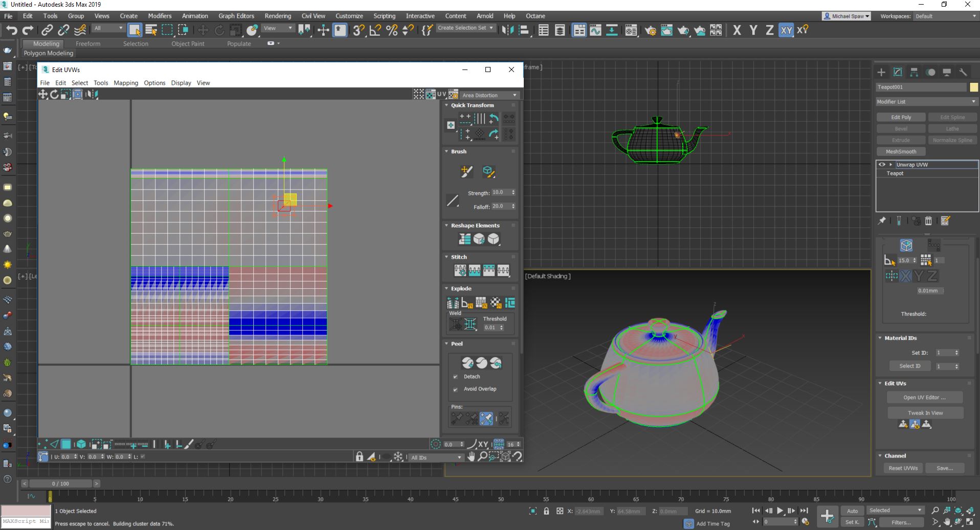Click the Open UV Editor button
Viewport: 980px width, 530px height.
click(924, 397)
